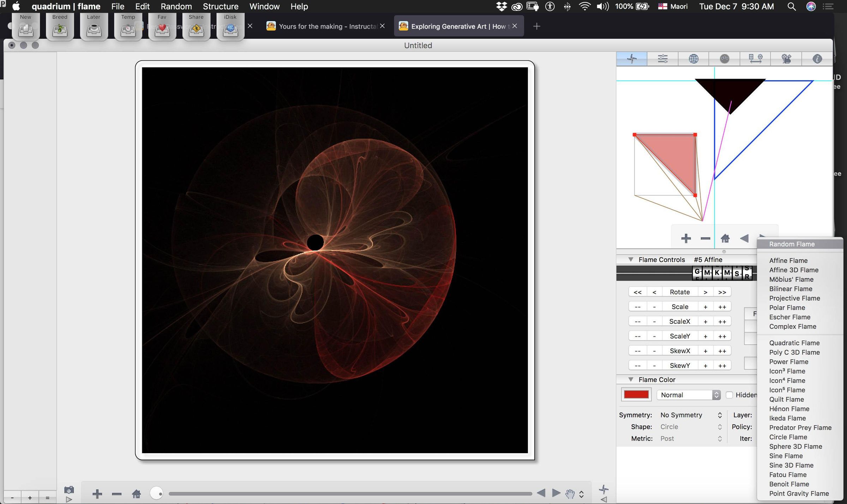Choose Escher Flame from the Random Flame menu

pos(789,317)
